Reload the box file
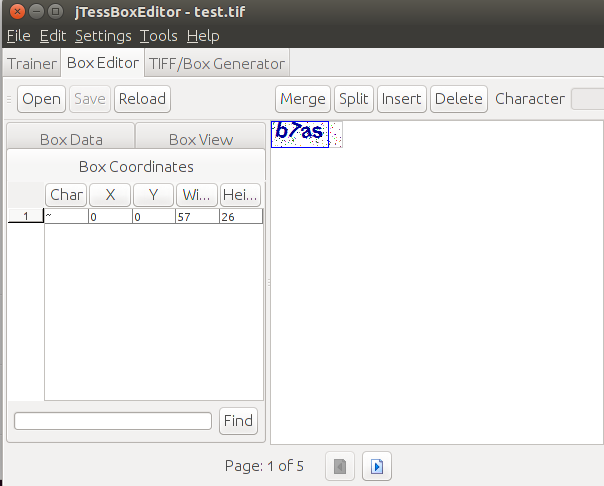The image size is (604, 486). pos(142,99)
